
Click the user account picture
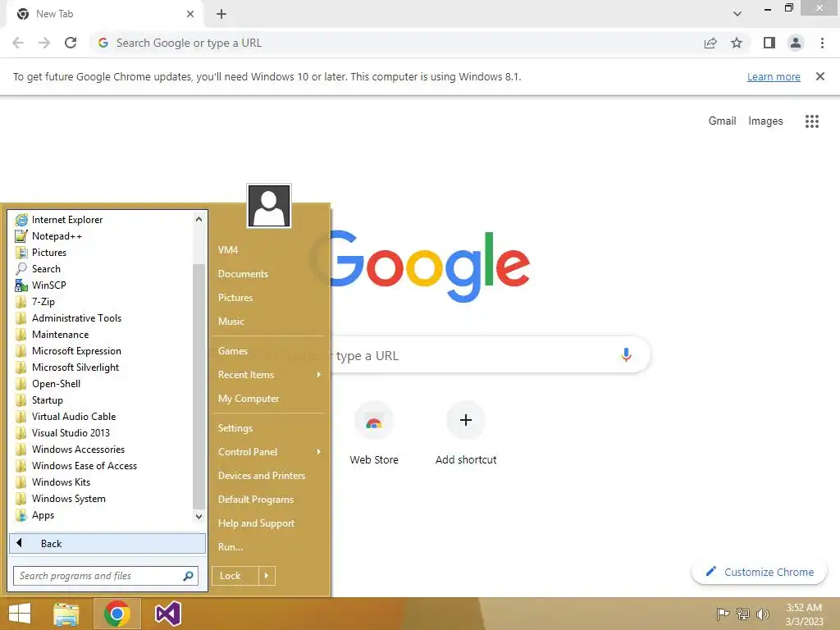269,206
